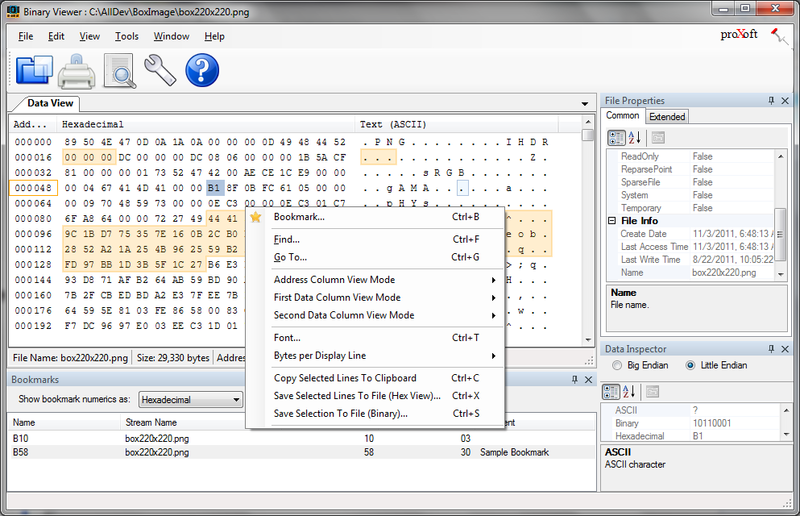Select the ReadOnly property row

691,156
